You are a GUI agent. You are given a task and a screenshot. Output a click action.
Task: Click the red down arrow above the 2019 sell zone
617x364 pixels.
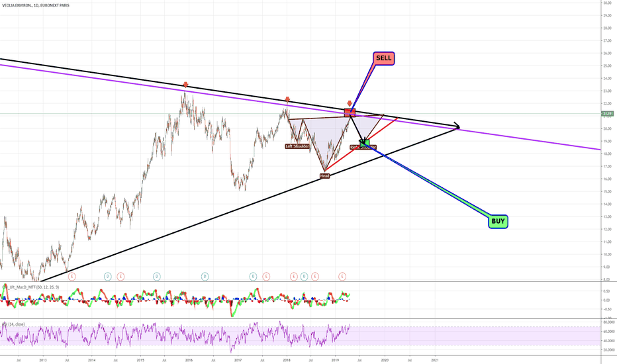pos(350,103)
